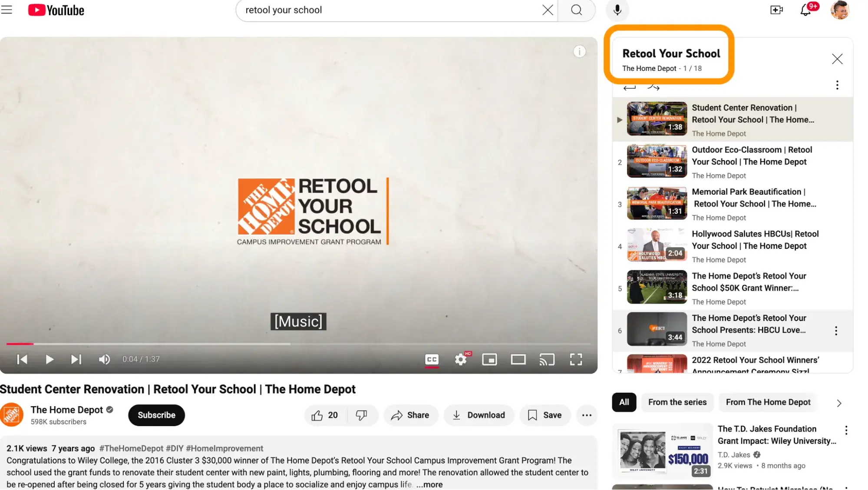Open the Create video menu

pos(776,10)
